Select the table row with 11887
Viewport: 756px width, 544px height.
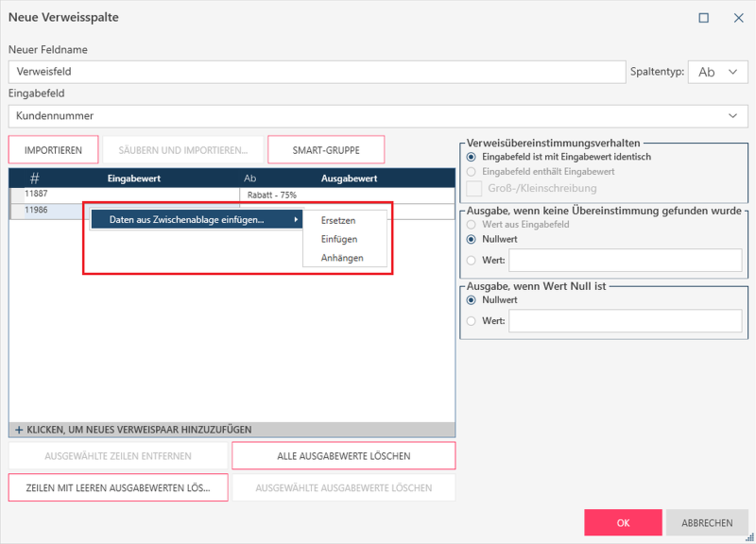click(x=123, y=194)
